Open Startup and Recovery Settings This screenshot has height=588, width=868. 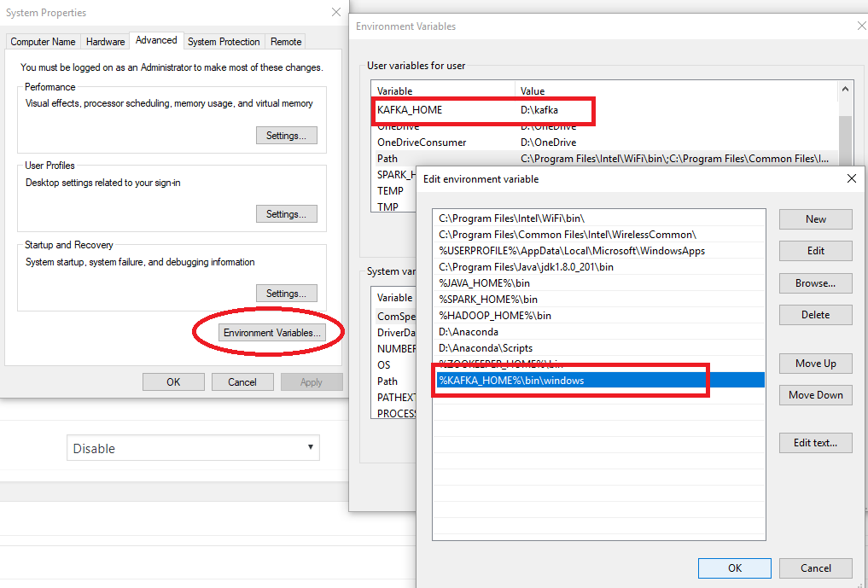[286, 293]
